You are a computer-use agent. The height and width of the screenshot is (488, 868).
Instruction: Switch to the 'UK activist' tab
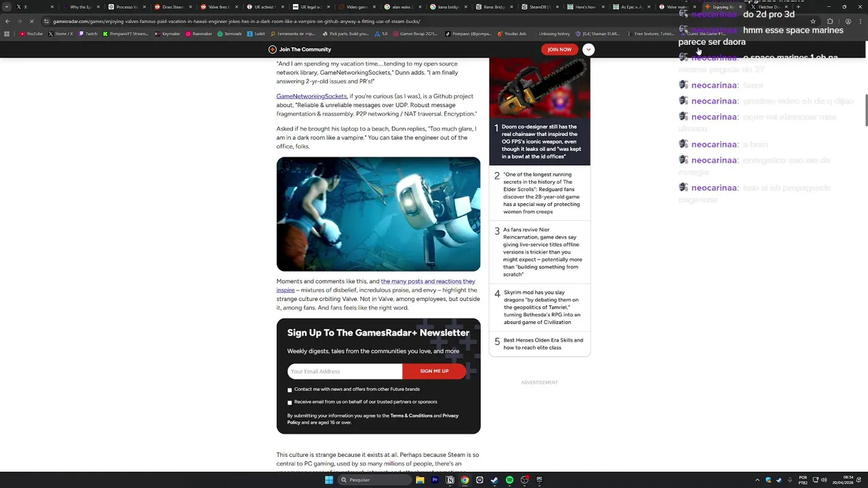pyautogui.click(x=264, y=7)
